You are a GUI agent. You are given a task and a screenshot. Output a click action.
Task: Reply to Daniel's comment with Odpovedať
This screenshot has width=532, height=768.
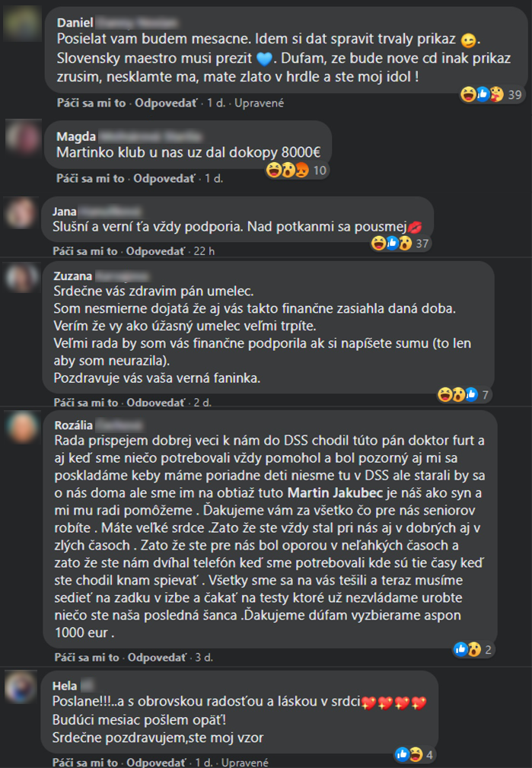(x=166, y=103)
